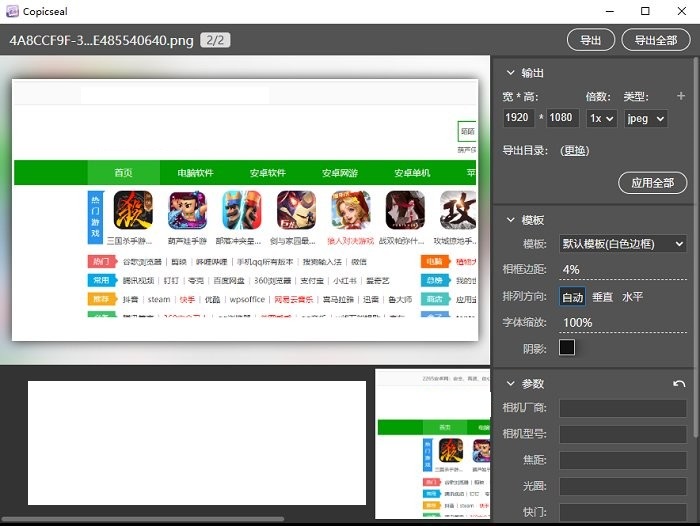Image resolution: width=700 pixels, height=526 pixels.
Task: Open the 倍数 1x dropdown
Action: [601, 118]
